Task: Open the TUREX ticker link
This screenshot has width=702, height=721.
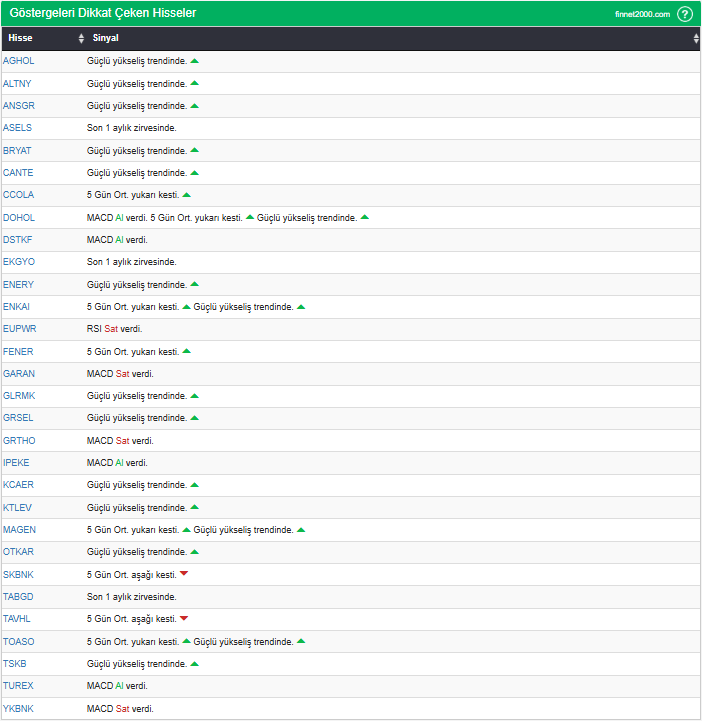Action: (18, 686)
